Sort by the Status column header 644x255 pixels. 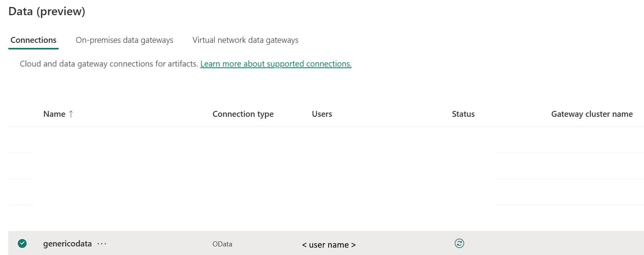(x=463, y=114)
